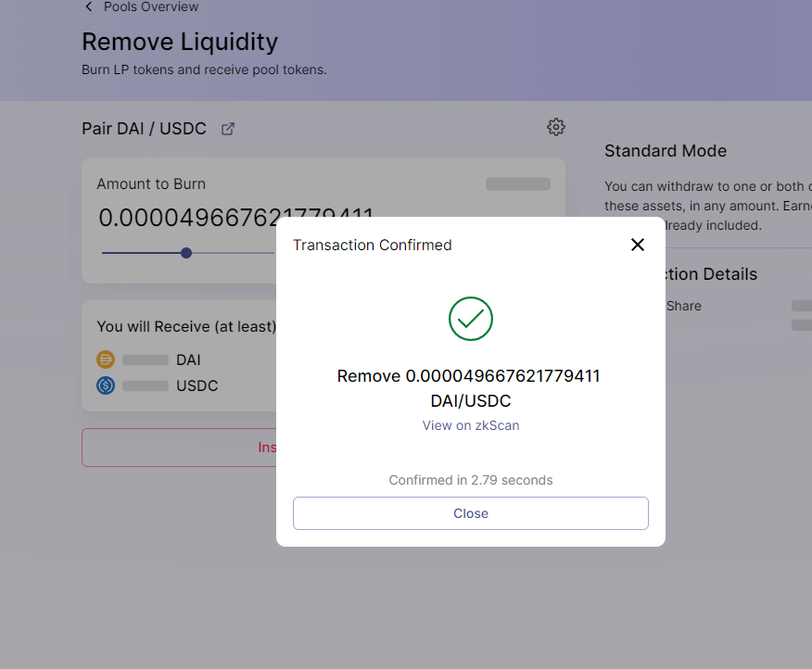Click the back chevron beside Pools Overview

[89, 6]
